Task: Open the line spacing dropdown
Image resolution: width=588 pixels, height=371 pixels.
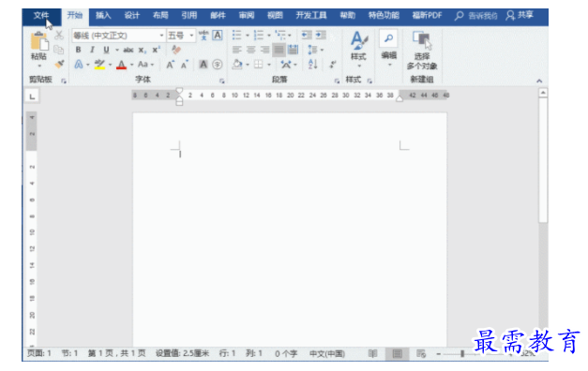Action: click(x=315, y=50)
